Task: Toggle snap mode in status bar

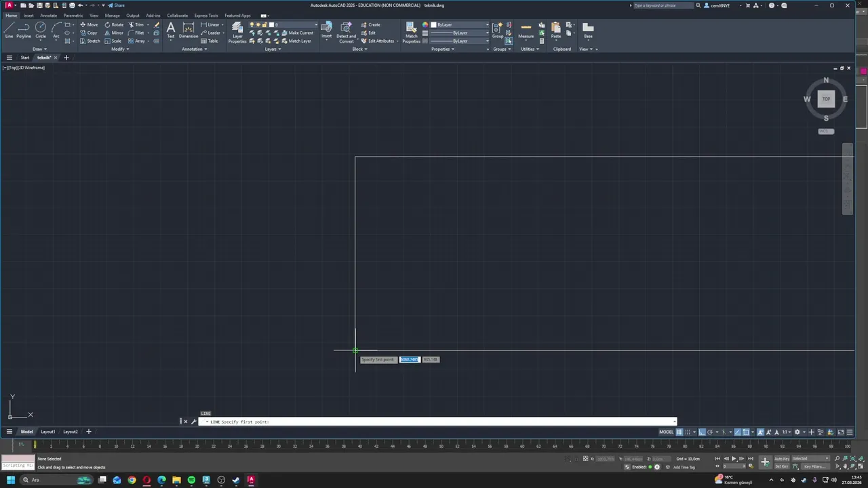Action: [x=688, y=432]
